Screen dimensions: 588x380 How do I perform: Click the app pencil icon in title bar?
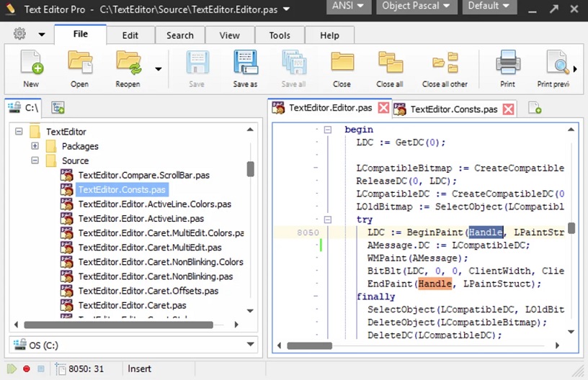(x=11, y=9)
